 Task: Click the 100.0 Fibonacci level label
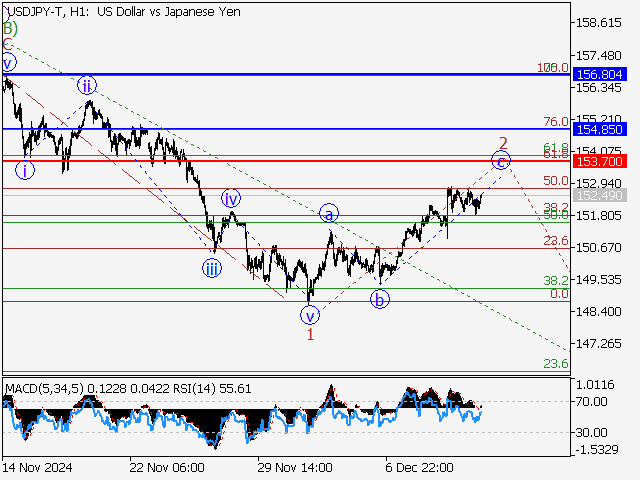tap(553, 67)
